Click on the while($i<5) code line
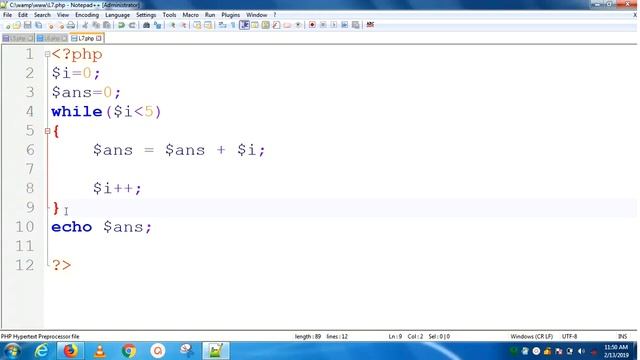 pos(106,111)
